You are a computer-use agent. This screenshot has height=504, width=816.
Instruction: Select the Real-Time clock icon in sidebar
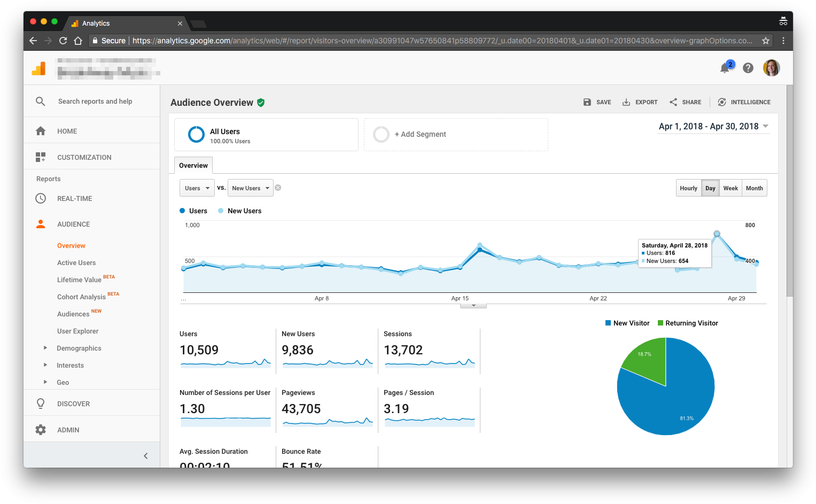41,198
